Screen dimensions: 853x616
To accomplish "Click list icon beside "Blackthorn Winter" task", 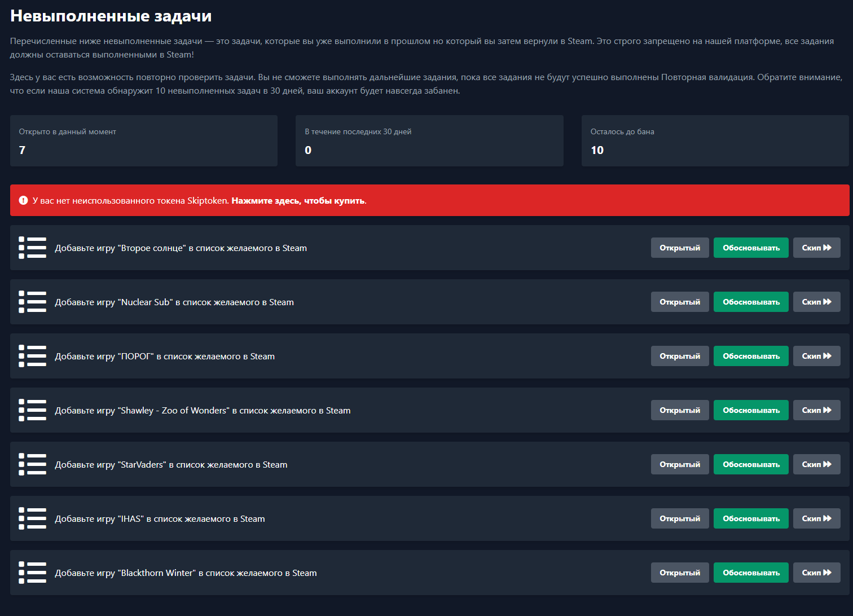I will (x=32, y=573).
